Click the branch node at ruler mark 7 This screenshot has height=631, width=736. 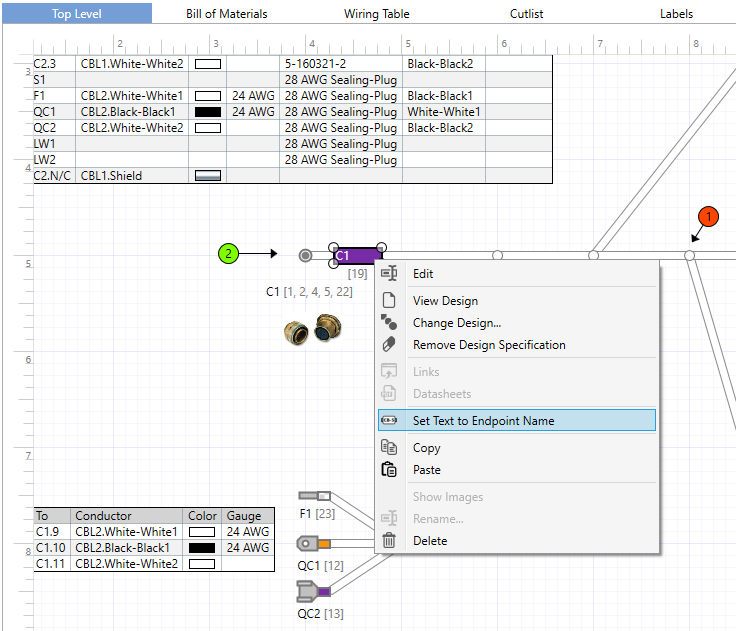(x=594, y=255)
